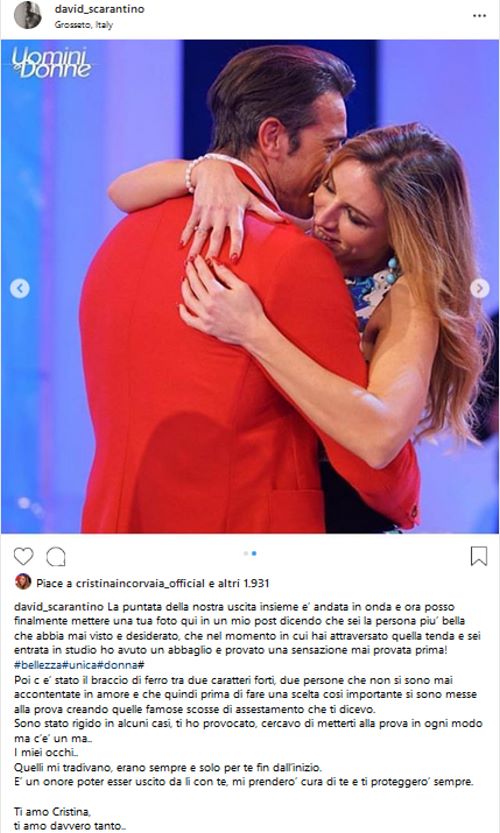Screen dimensions: 500x833
Task: Open david_scarantino's profile picture avatar
Action: click(28, 15)
